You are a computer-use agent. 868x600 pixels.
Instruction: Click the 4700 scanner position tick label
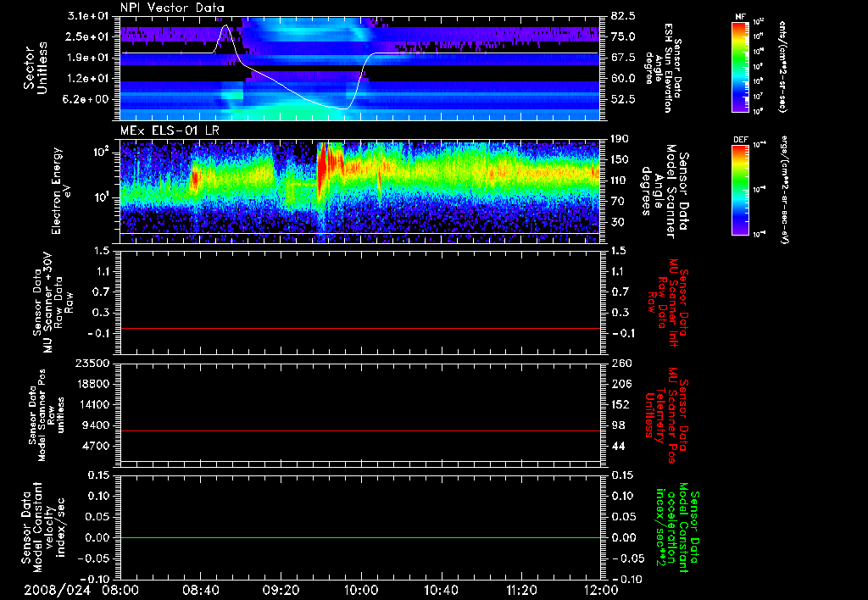(x=97, y=446)
